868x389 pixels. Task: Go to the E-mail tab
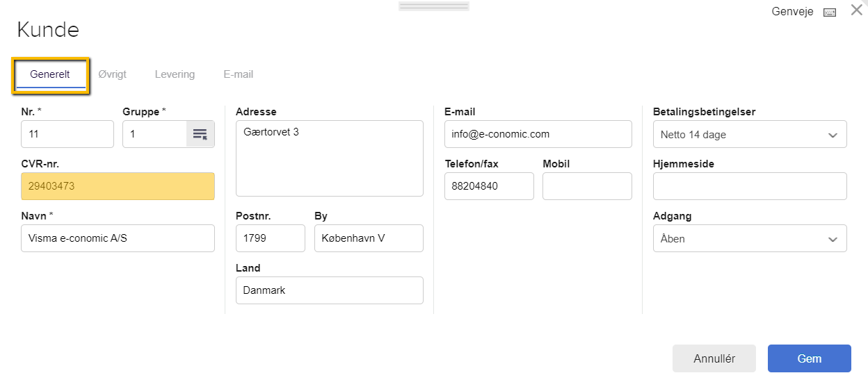point(238,74)
